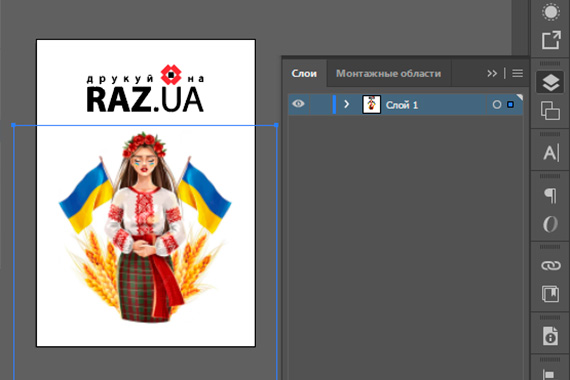Viewport: 570px width, 380px height.
Task: Click the Слой 1 layer thumbnail
Action: pos(372,104)
